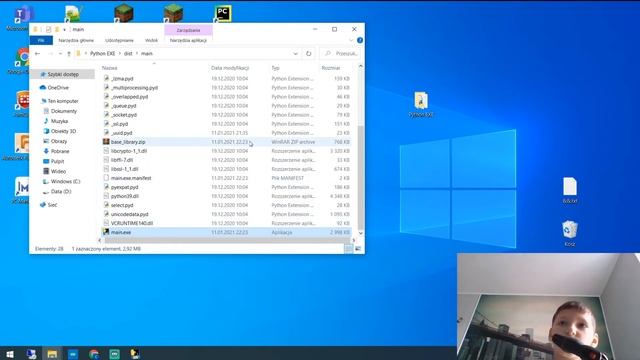Select the _multiprocessing.pyd file
This screenshot has height=360, width=640.
[226, 88]
